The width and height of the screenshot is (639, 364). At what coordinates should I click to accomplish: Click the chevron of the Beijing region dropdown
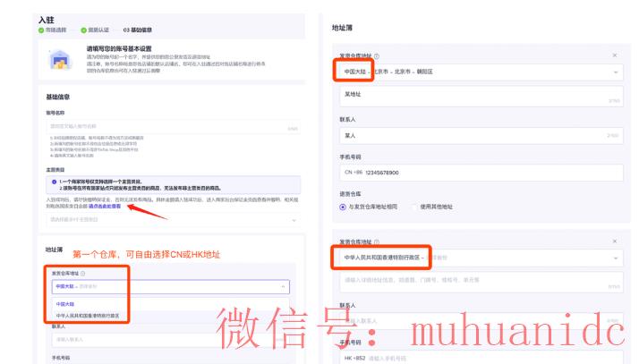(x=616, y=72)
